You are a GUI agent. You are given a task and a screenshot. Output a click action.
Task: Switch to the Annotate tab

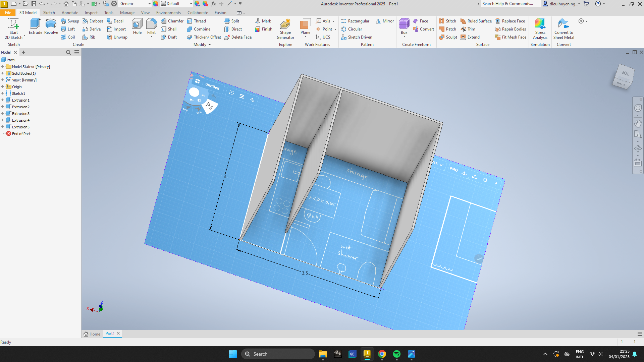(70, 13)
